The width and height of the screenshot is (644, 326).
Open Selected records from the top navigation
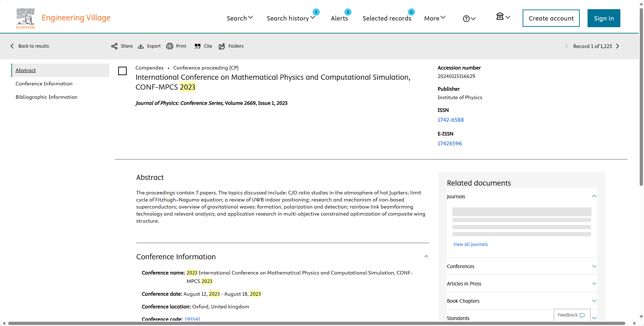coord(387,18)
